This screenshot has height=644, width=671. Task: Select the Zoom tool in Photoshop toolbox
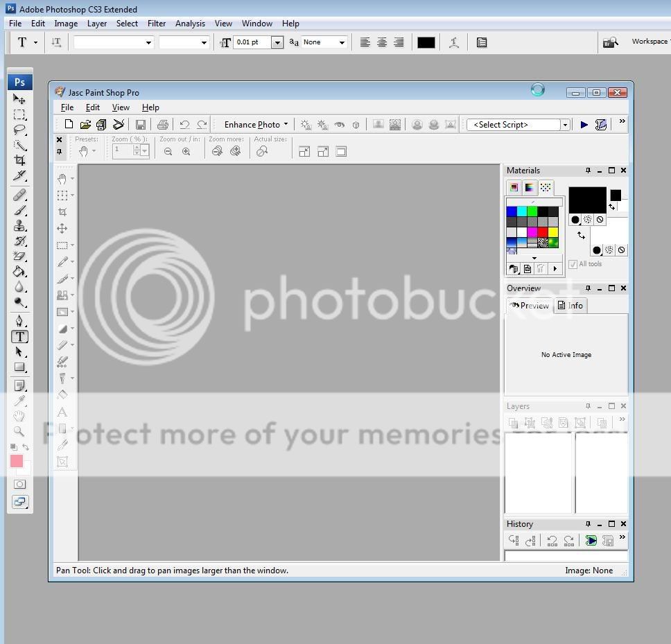[19, 431]
